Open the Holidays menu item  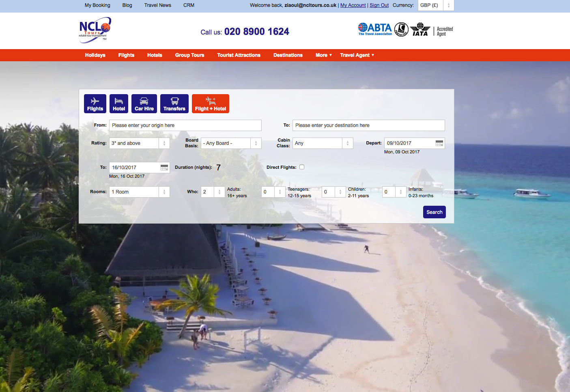click(95, 55)
